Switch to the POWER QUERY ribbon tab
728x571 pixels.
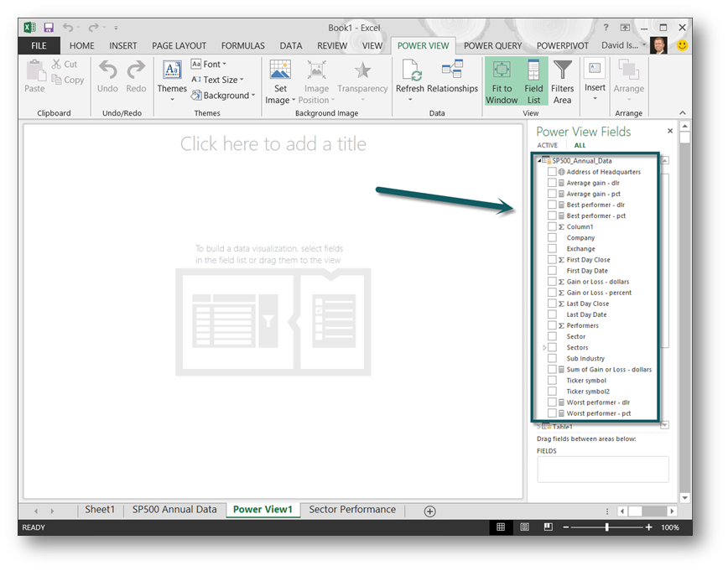pos(492,45)
